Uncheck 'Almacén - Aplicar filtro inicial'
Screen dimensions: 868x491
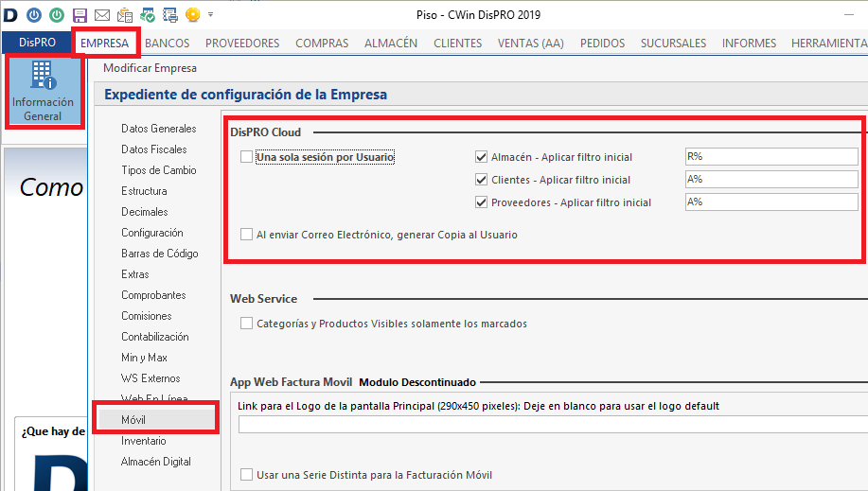[x=481, y=157]
